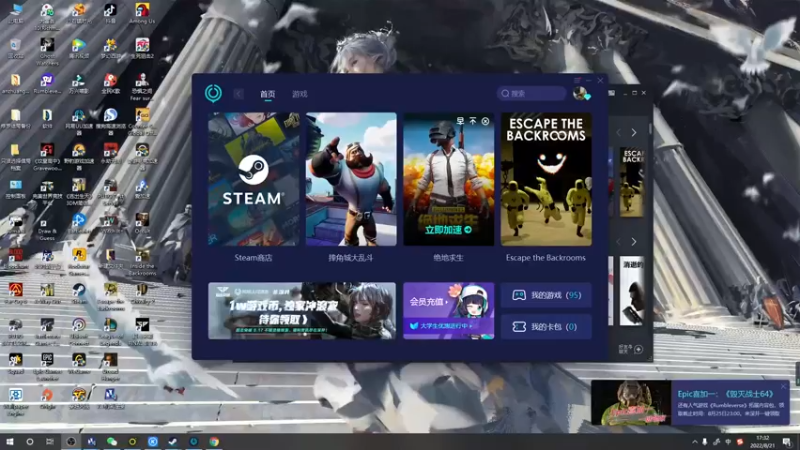Screen dimensions: 800x450
Task: Open the 摔角城大乱斗 game card
Action: tap(351, 179)
